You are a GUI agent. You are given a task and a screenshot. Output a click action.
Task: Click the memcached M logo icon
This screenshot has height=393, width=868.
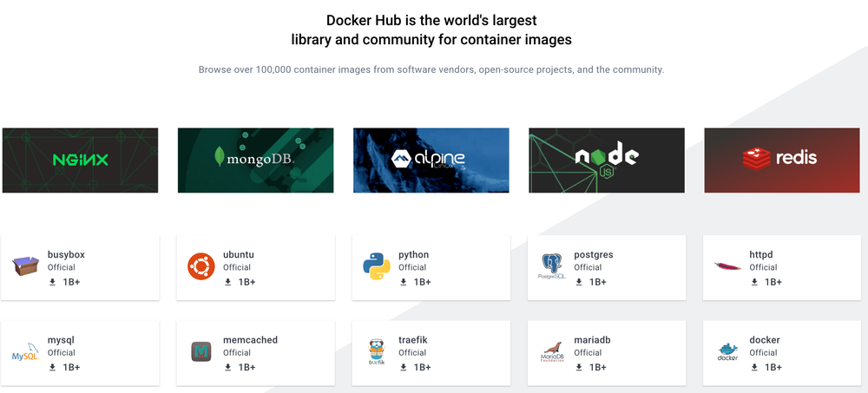point(201,351)
